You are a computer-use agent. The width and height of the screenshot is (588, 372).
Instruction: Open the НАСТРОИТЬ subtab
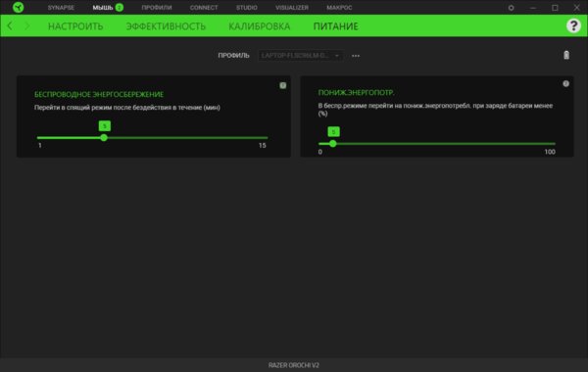click(x=75, y=26)
